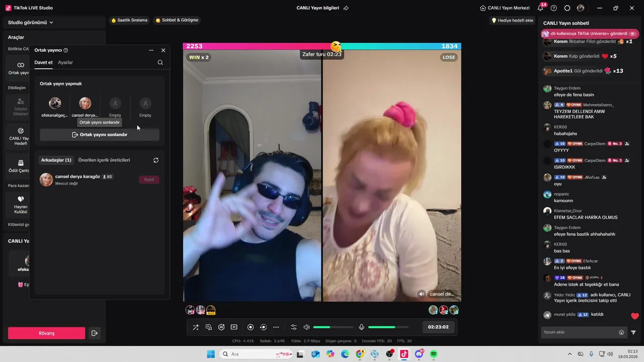The width and height of the screenshot is (644, 362).
Task: Select the Davet et tab
Action: point(43,62)
